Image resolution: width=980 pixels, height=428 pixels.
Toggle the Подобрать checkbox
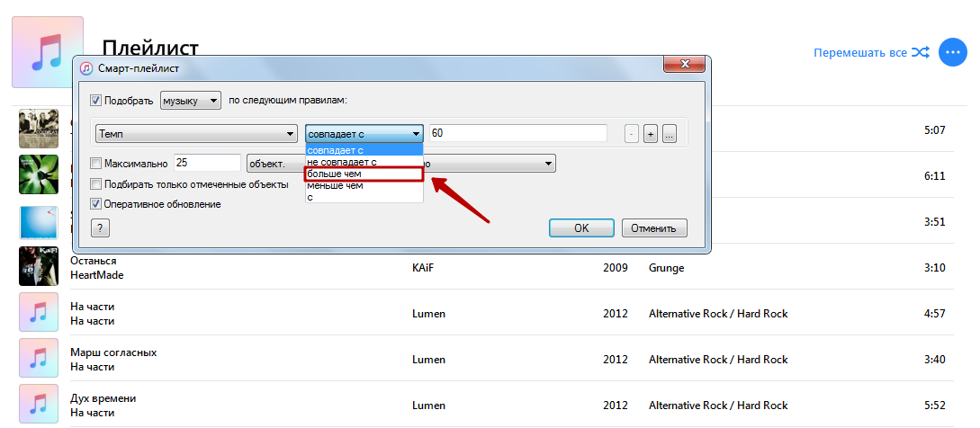pos(96,101)
